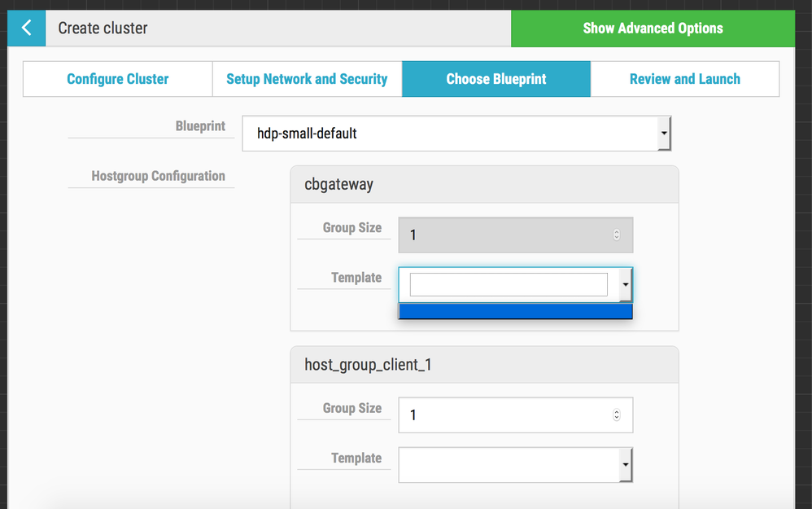Click the host_group_client_1 panel header

click(x=484, y=365)
